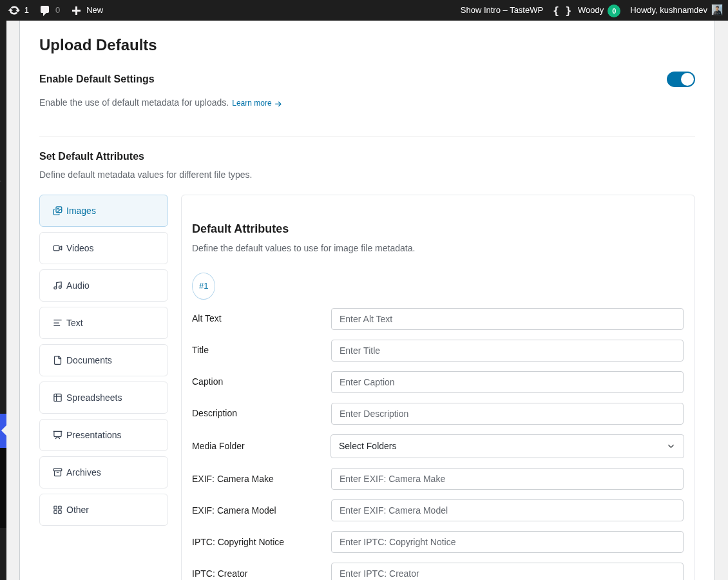Select the Other grid icon

[57, 510]
